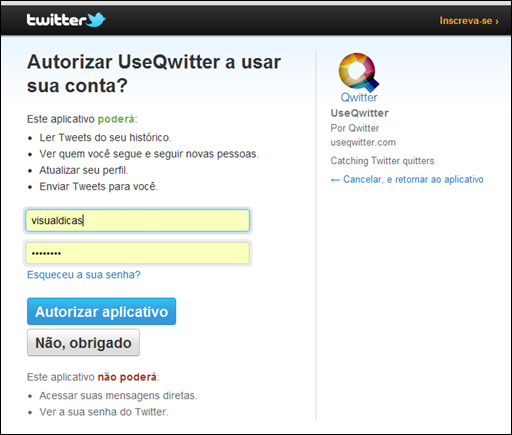
Task: Select the username field containing visualdicas
Action: tap(137, 220)
